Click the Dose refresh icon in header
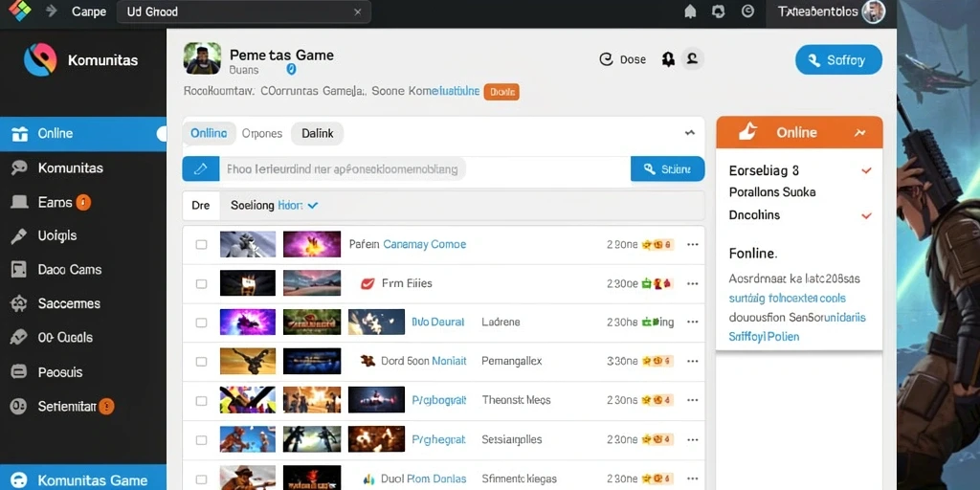This screenshot has height=490, width=980. [606, 59]
